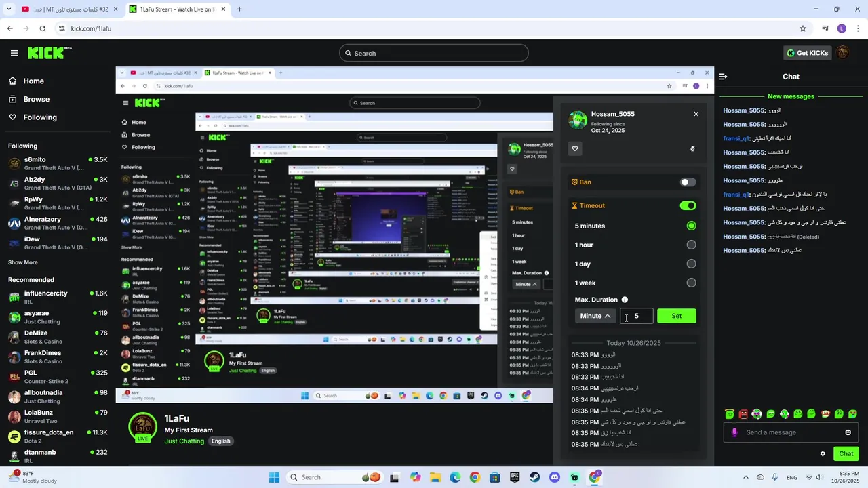Bookmark this page with star icon
The width and height of the screenshot is (868, 488).
(x=803, y=28)
